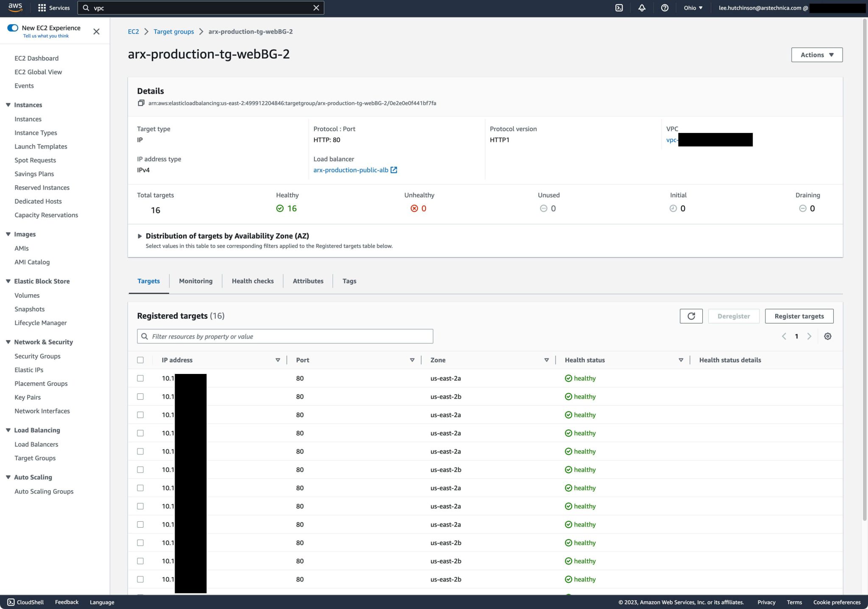
Task: Select the Targets tab
Action: 148,281
